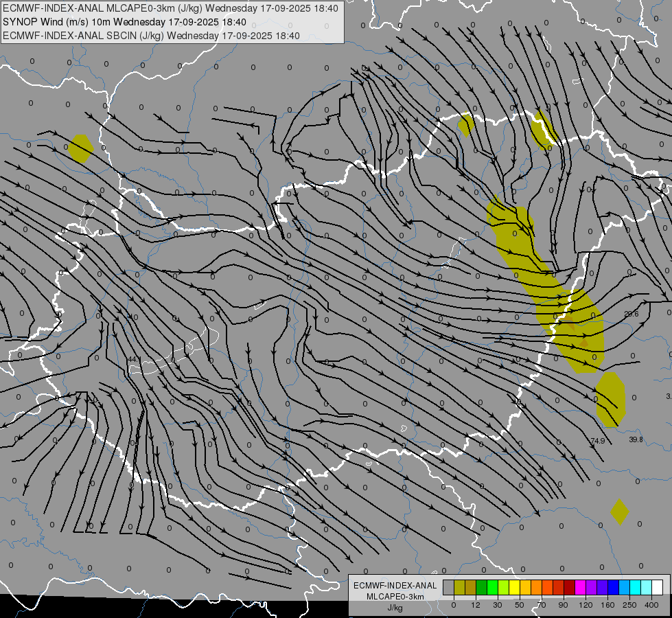Click the ECMWF-INDEX-ANAL SBCIN title line
The image size is (672, 618).
coord(151,36)
